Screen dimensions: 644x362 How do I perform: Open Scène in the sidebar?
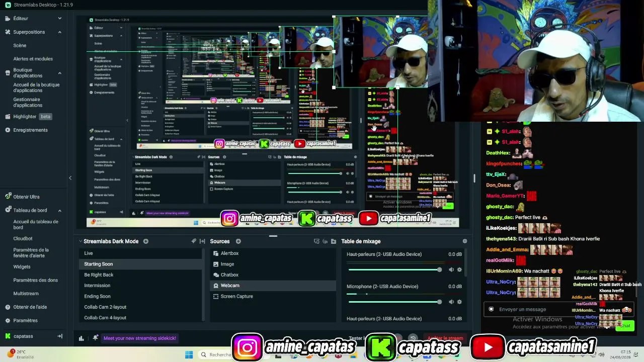(20, 45)
